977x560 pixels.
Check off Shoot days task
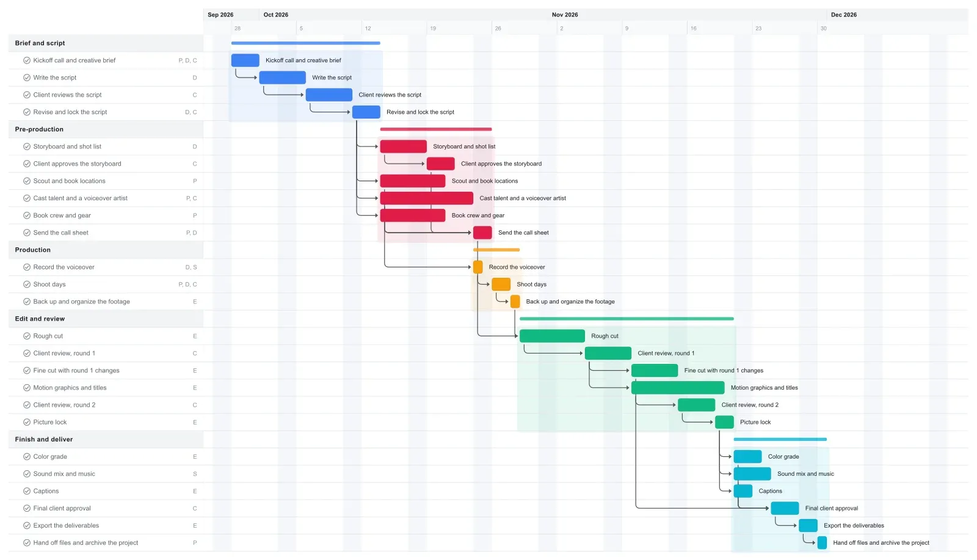[27, 285]
